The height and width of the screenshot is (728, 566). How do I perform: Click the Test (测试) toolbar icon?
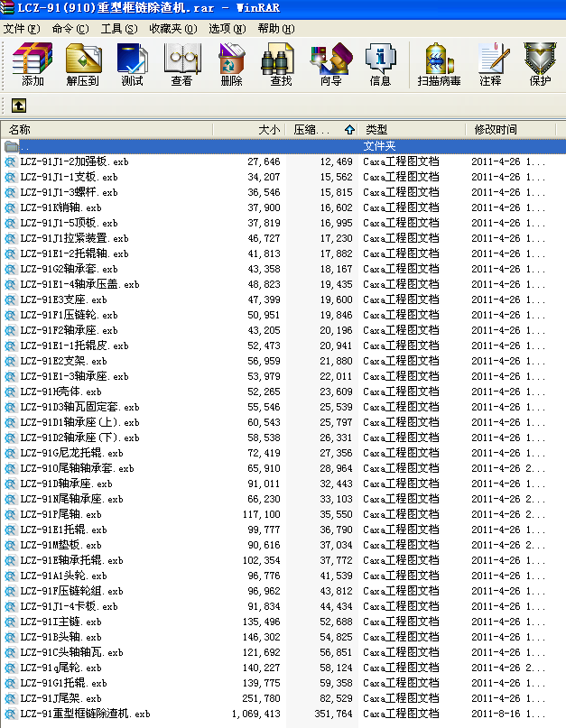point(132,64)
